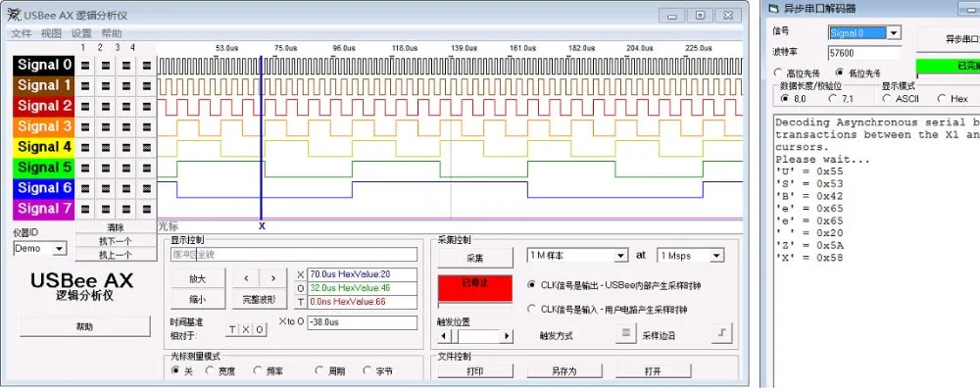This screenshot has width=980, height=391.
Task: Set Signal 6 trigger cell in column 1
Action: pos(85,188)
